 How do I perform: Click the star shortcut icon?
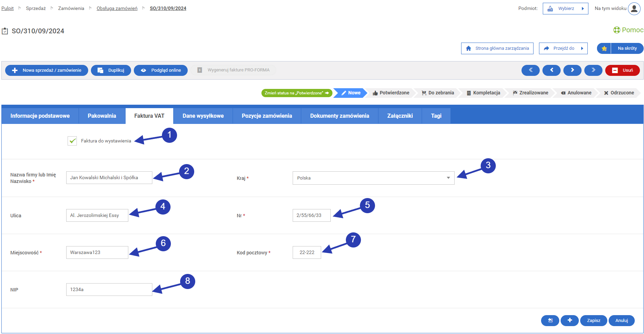604,48
